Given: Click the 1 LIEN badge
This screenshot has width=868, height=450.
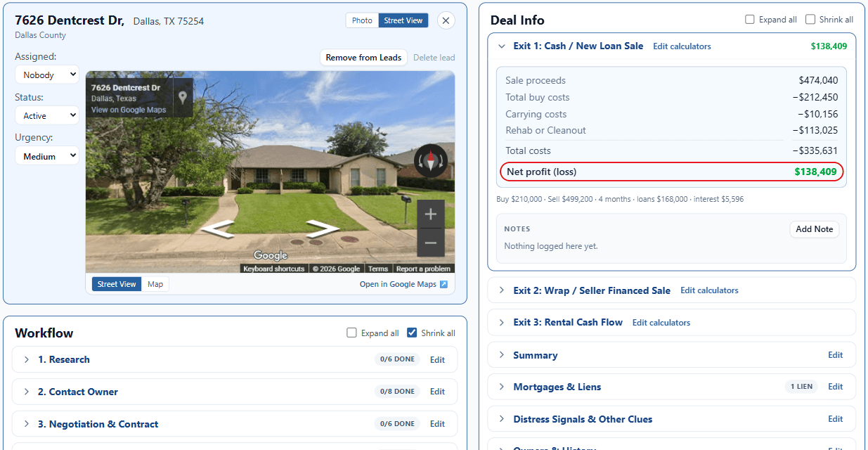Looking at the screenshot, I should point(801,387).
